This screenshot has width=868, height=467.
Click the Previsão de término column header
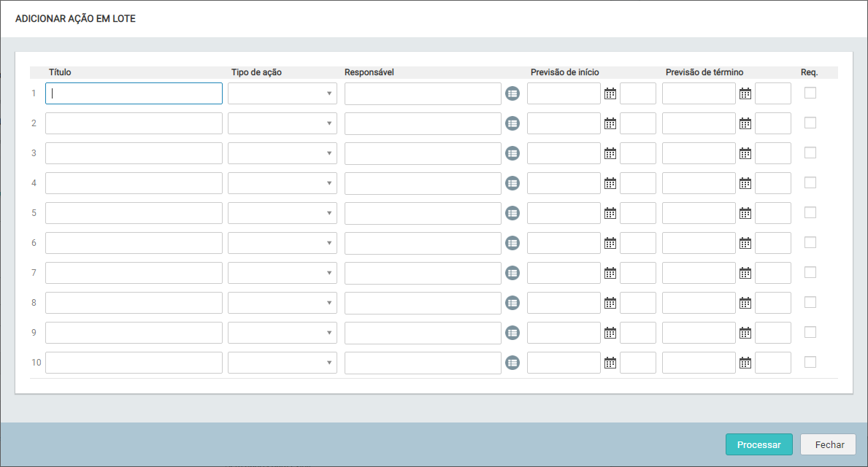(x=704, y=72)
